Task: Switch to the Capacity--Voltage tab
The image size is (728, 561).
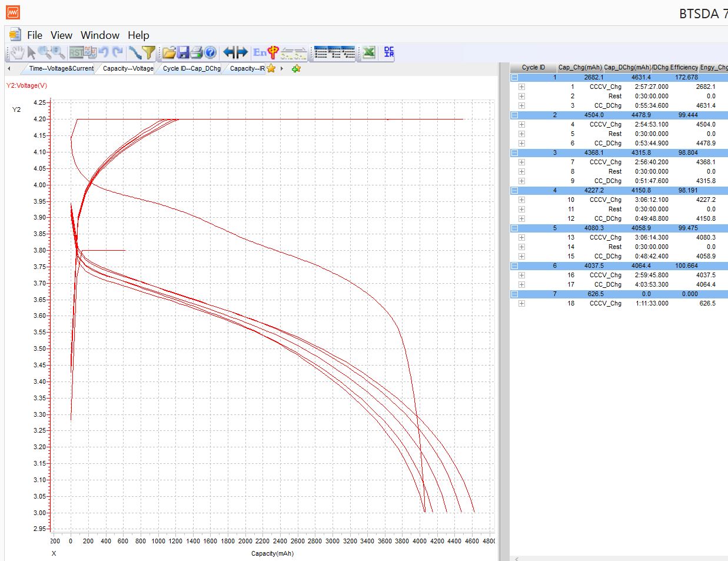Action: pyautogui.click(x=128, y=68)
